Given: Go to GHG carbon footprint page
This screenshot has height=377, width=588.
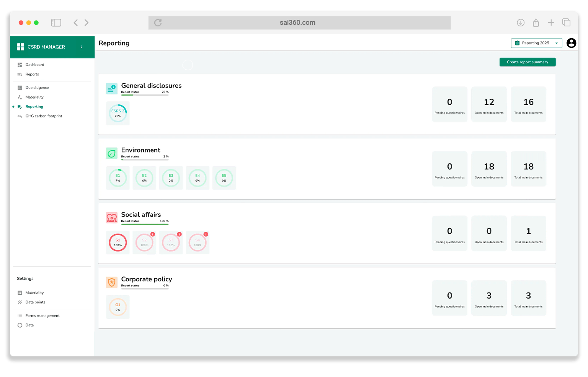Looking at the screenshot, I should (x=44, y=116).
